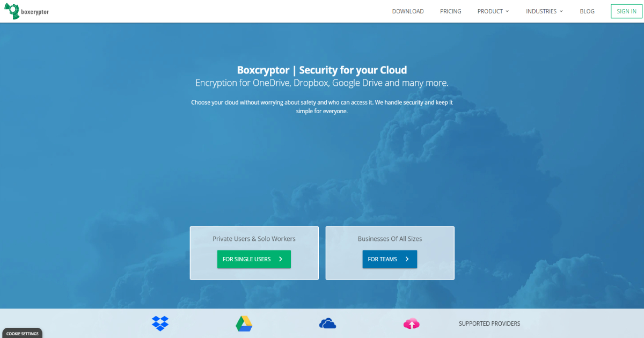The image size is (644, 338).
Task: Click the 'Encryption for OneDrive, Dropbox, Google Drive' subheading
Action: pyautogui.click(x=322, y=83)
